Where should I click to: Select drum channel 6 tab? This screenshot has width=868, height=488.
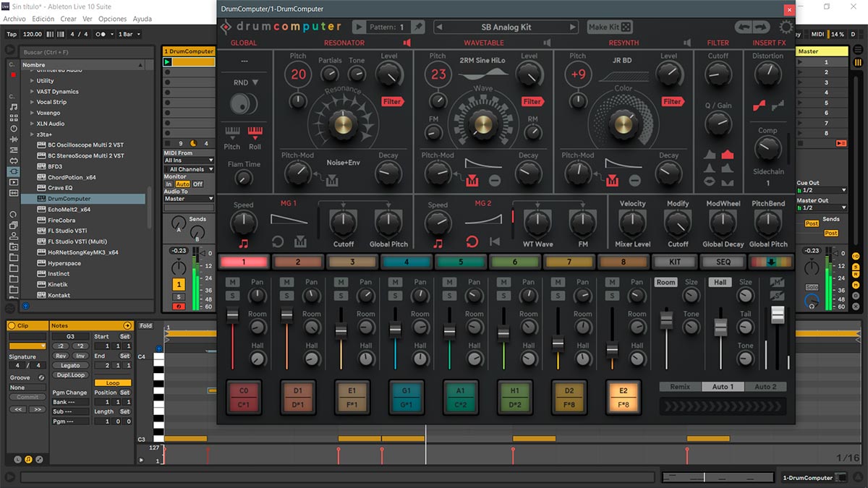point(515,262)
